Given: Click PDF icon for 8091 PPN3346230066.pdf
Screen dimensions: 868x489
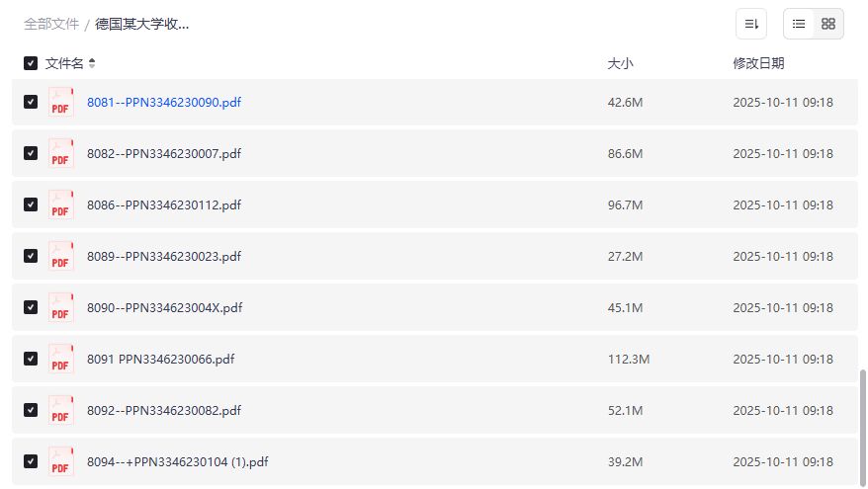Looking at the screenshot, I should pos(61,360).
